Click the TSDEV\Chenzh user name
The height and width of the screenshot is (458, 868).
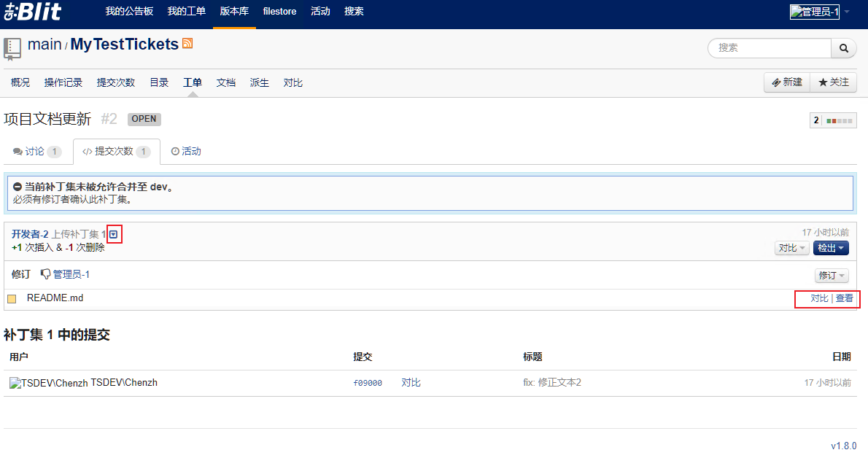124,383
